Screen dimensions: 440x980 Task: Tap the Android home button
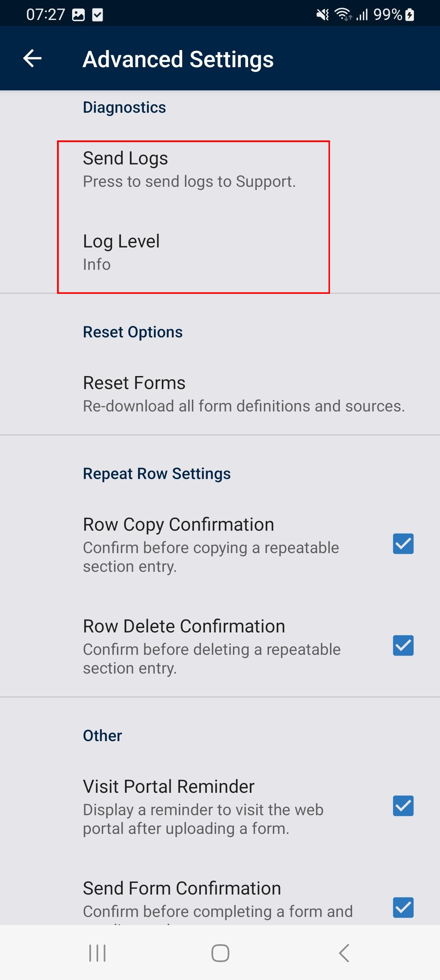coord(220,953)
